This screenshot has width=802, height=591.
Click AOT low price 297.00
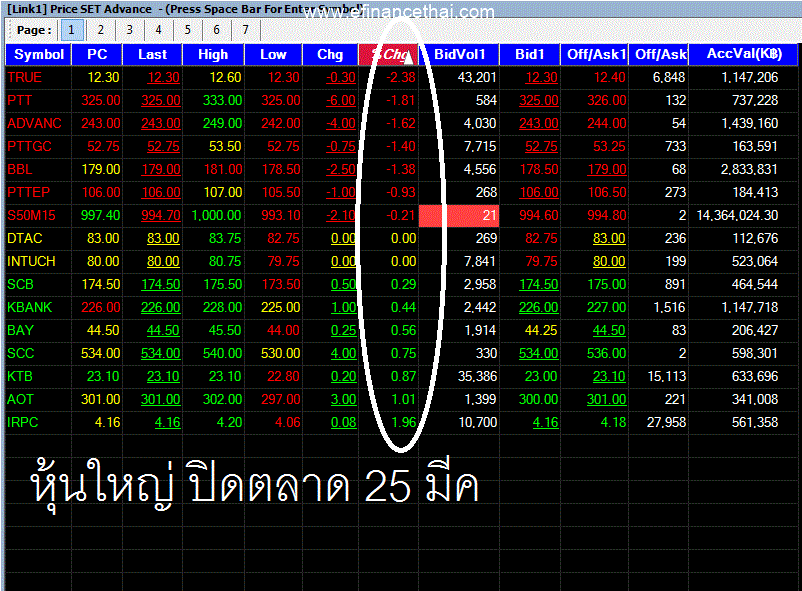point(281,400)
